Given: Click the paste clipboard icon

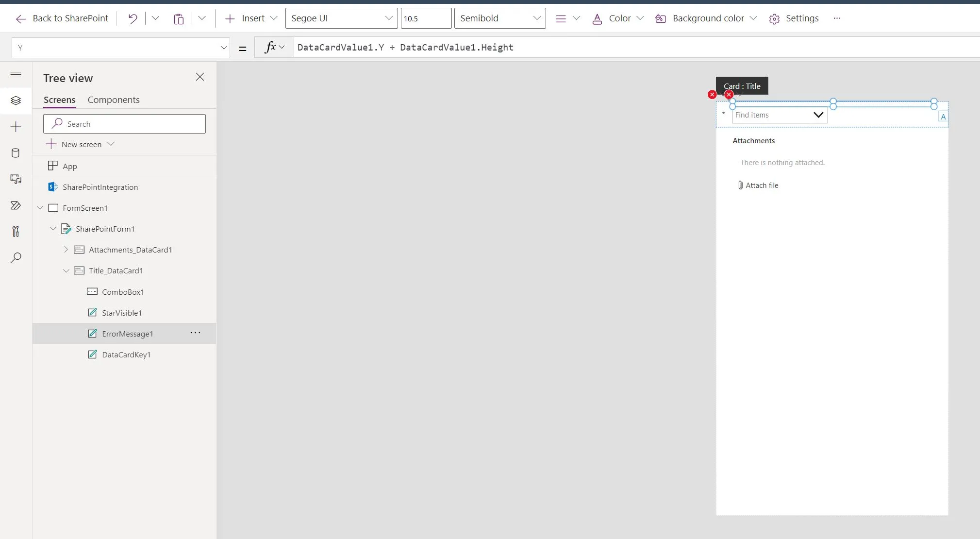Looking at the screenshot, I should click(179, 18).
